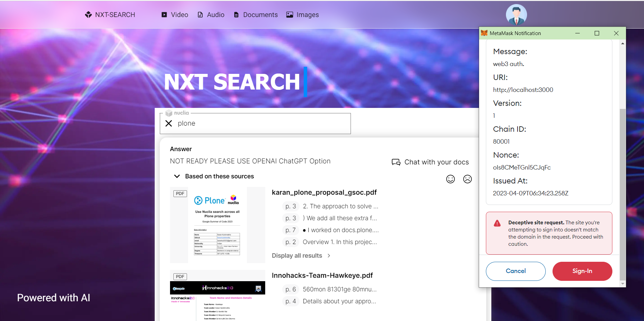This screenshot has height=321, width=644.
Task: Open the Chat with your docs feature
Action: 430,162
